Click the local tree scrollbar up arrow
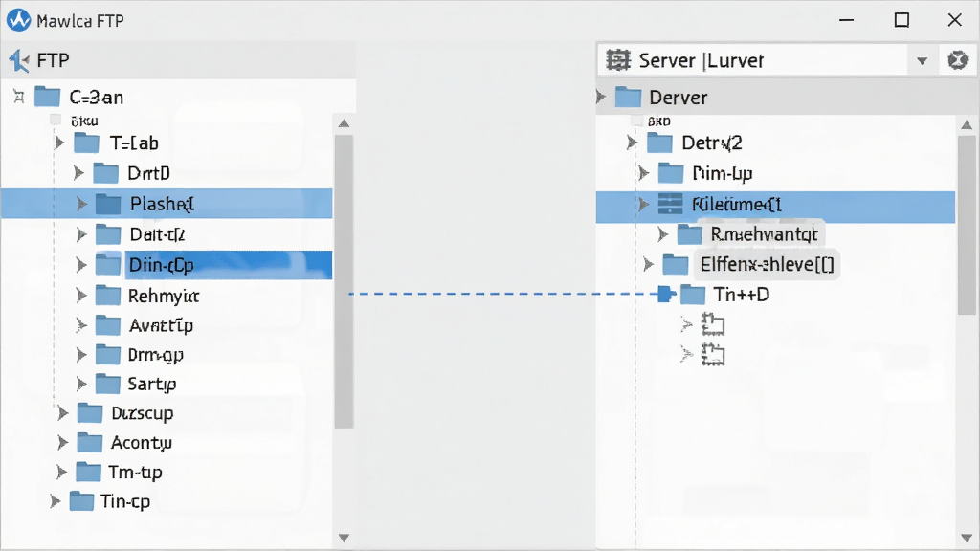 point(344,123)
